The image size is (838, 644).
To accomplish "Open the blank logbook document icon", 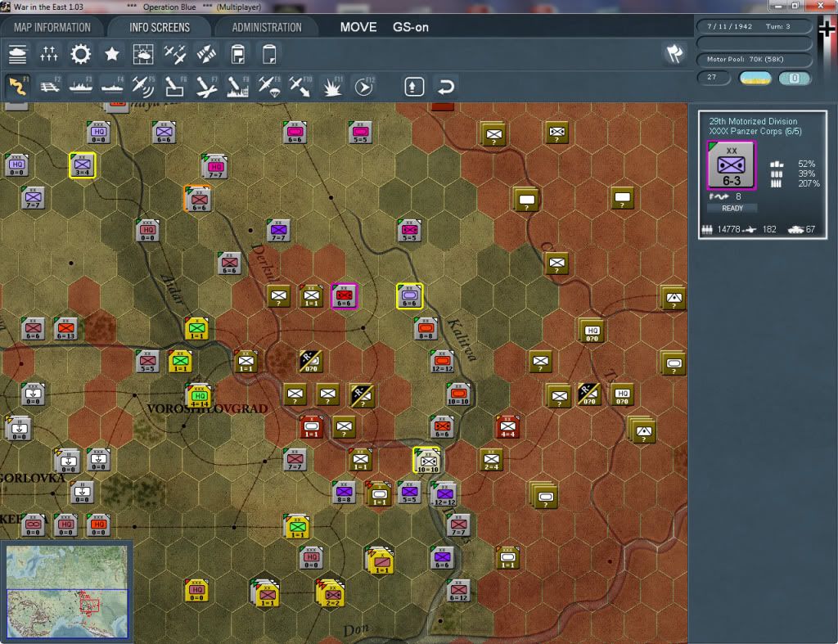I will click(269, 54).
